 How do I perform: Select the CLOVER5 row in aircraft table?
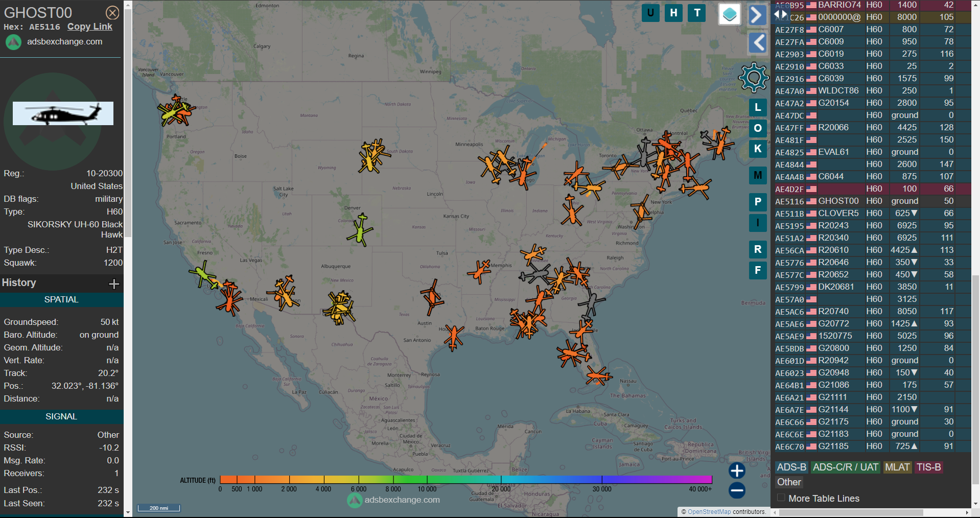point(872,214)
